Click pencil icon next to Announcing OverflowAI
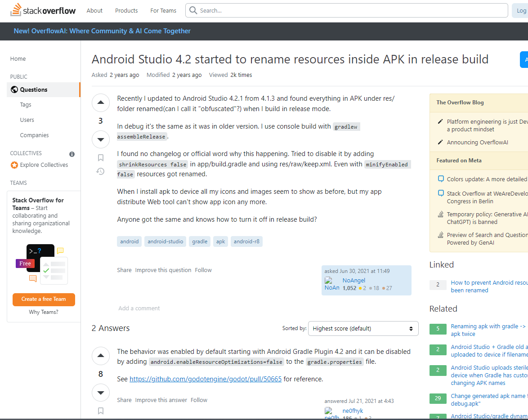The image size is (528, 420). pos(440,143)
